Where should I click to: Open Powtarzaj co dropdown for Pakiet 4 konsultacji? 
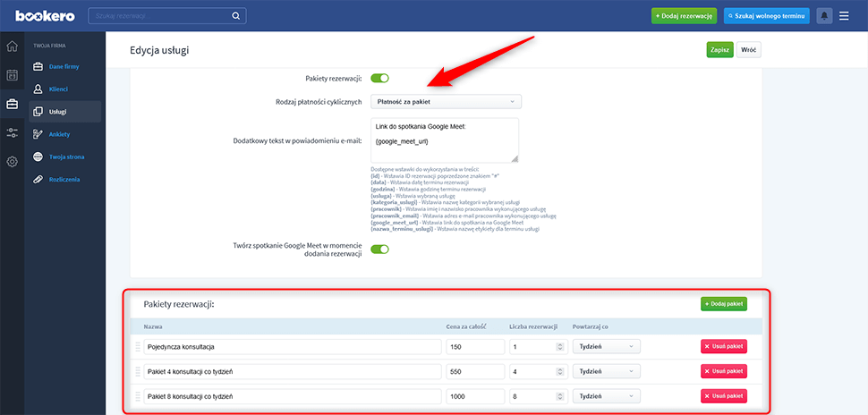[607, 371]
